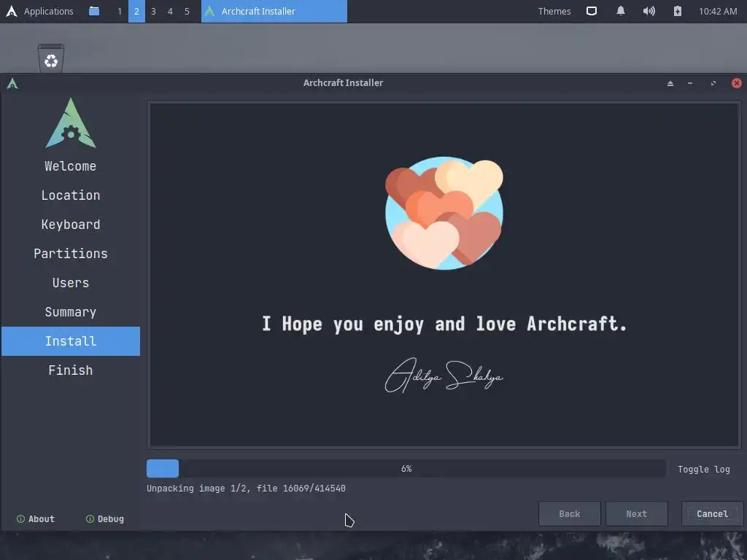Select Archcraft Installer taskbar entry
Image resolution: width=747 pixels, height=560 pixels.
point(274,12)
